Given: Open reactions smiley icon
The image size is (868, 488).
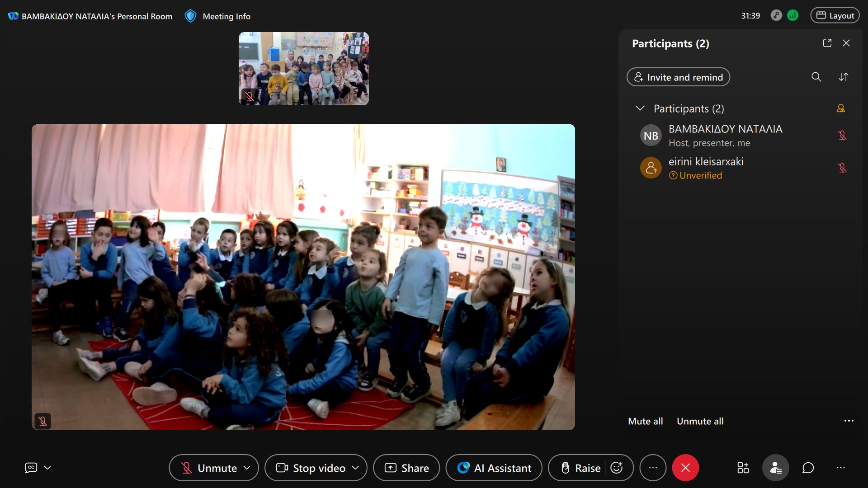Looking at the screenshot, I should tap(617, 468).
